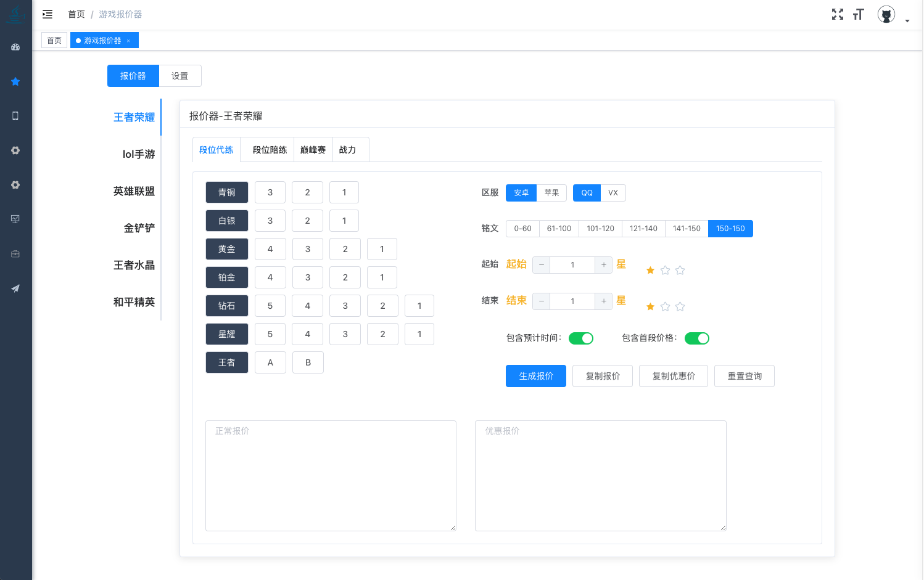The height and width of the screenshot is (580, 924).
Task: Select 王者荣耀 in the game list
Action: 134,117
